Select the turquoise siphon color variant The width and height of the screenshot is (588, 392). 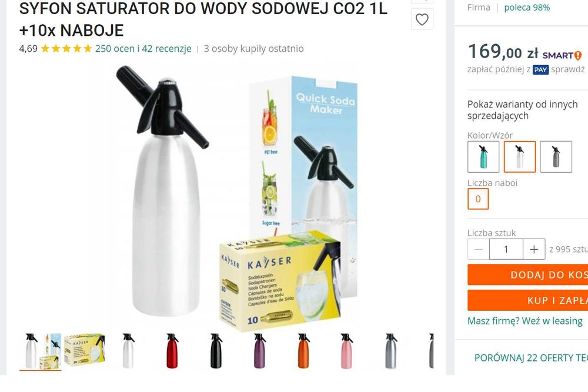(x=483, y=157)
